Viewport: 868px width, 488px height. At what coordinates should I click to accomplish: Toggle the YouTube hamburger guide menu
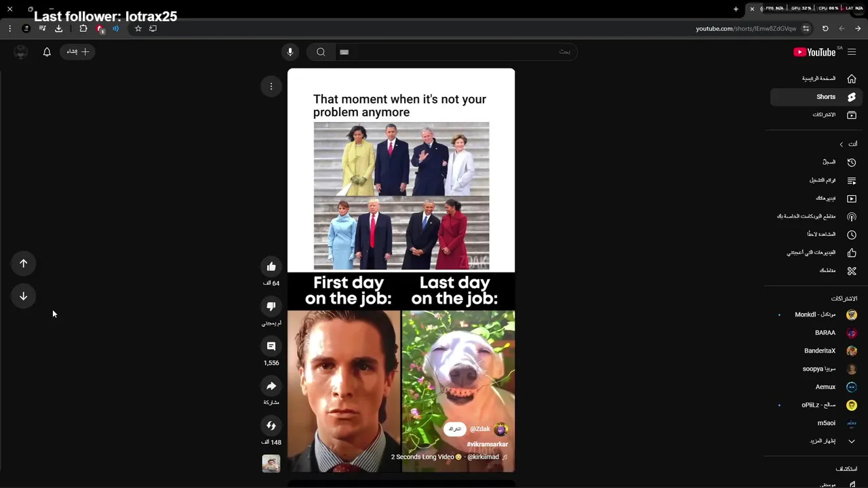pyautogui.click(x=852, y=52)
